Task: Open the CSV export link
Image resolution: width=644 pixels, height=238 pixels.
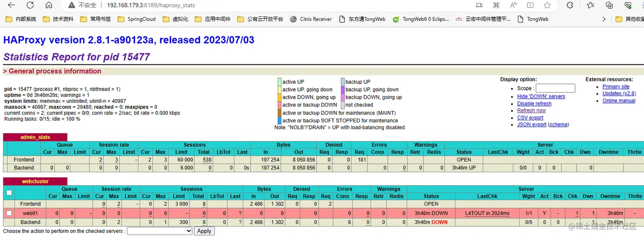Action: point(530,118)
